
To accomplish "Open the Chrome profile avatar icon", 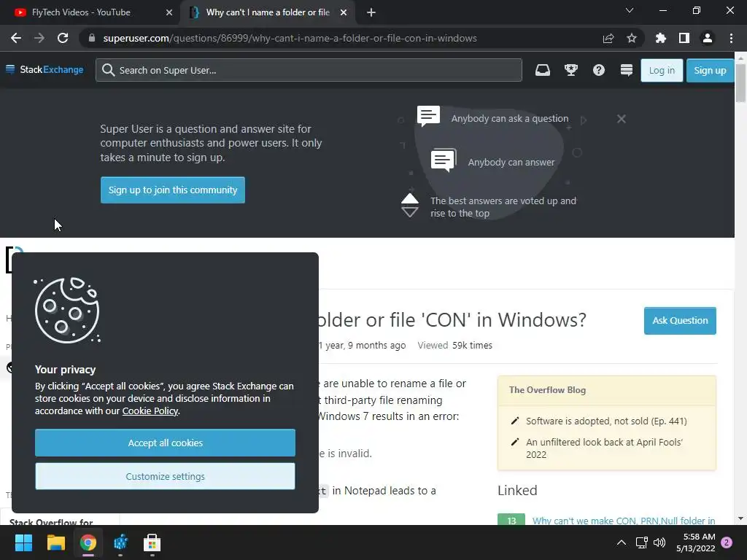I will (707, 38).
